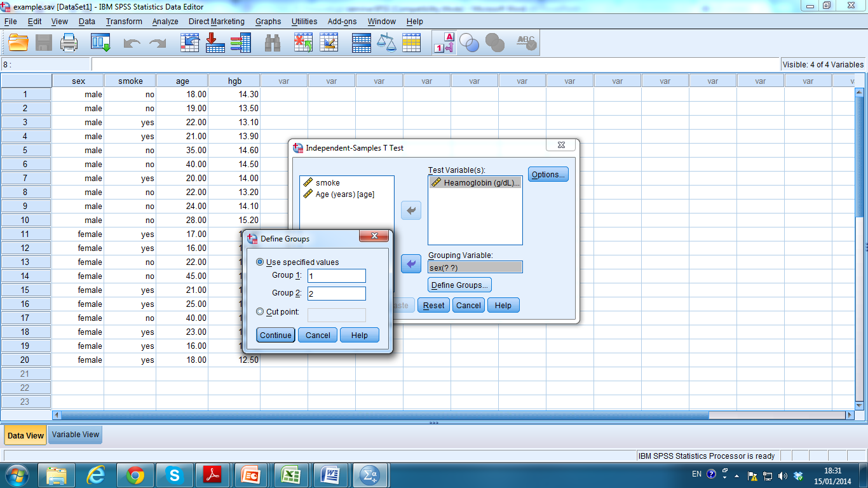Image resolution: width=868 pixels, height=488 pixels.
Task: Click the Undo arrow icon
Action: point(132,43)
